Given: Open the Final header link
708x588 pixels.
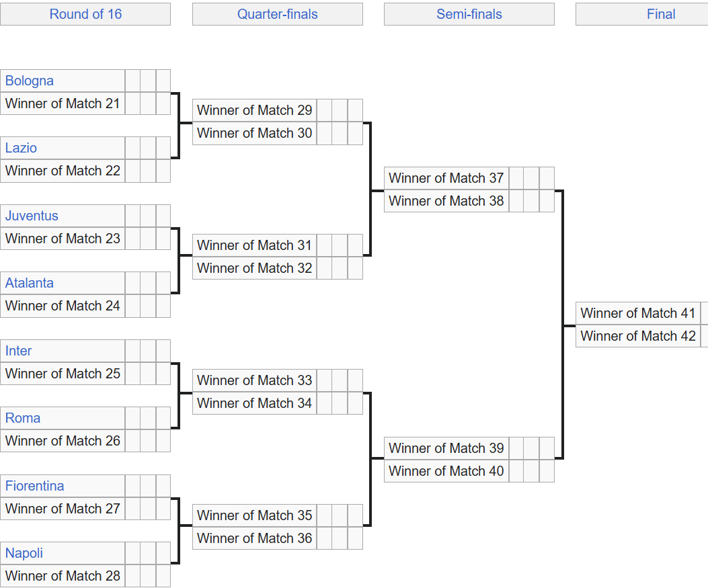Looking at the screenshot, I should pos(660,14).
